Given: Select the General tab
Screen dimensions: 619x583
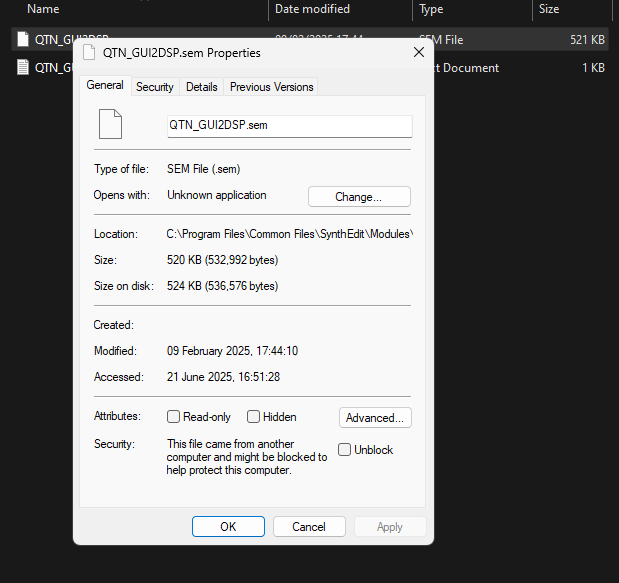Looking at the screenshot, I should [105, 86].
